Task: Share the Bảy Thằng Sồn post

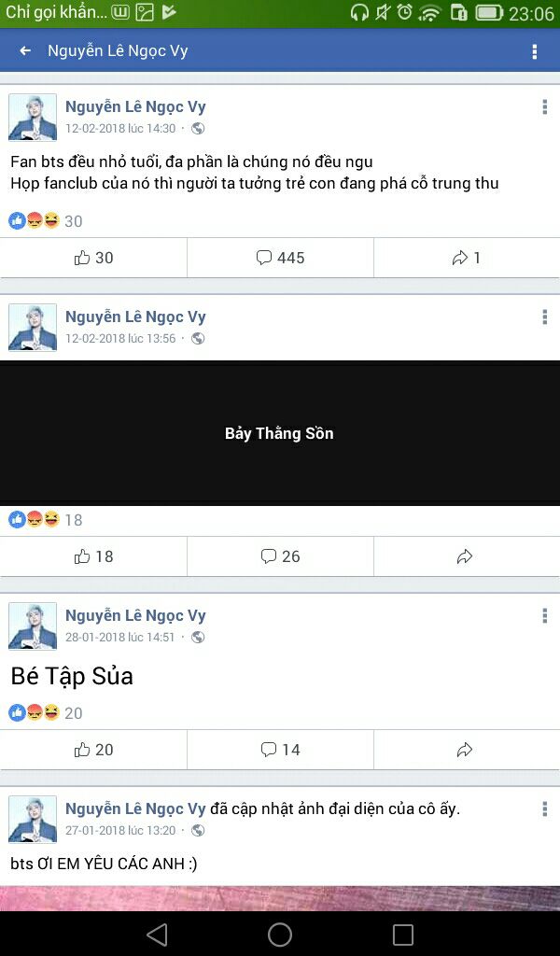Action: pyautogui.click(x=467, y=556)
